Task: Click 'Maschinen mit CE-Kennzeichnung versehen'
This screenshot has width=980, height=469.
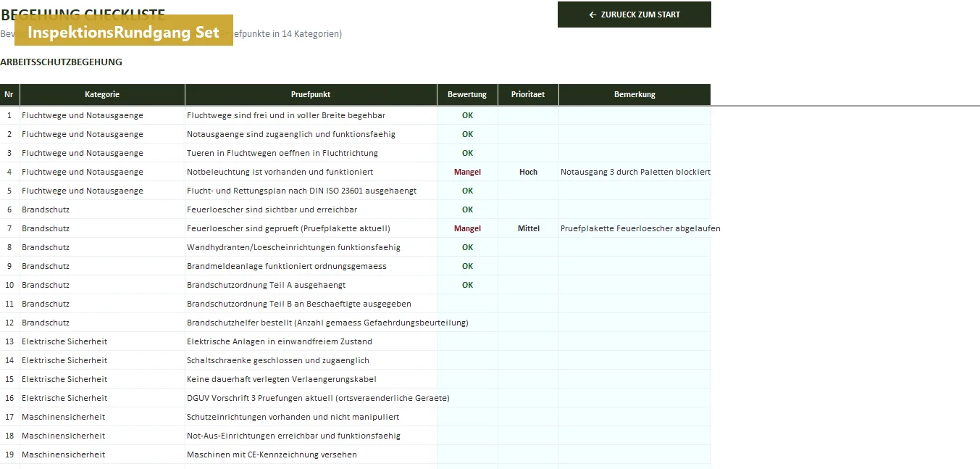Action: pyautogui.click(x=272, y=455)
